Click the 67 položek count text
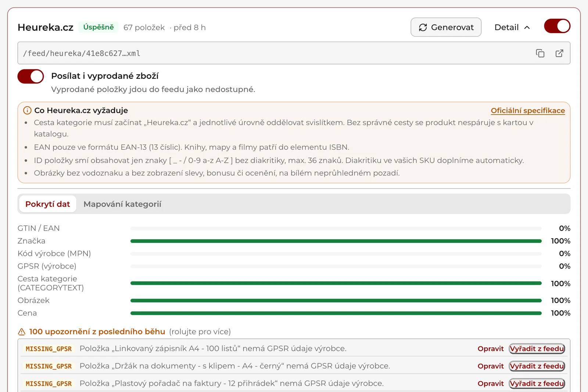The image size is (588, 392). pos(144,28)
